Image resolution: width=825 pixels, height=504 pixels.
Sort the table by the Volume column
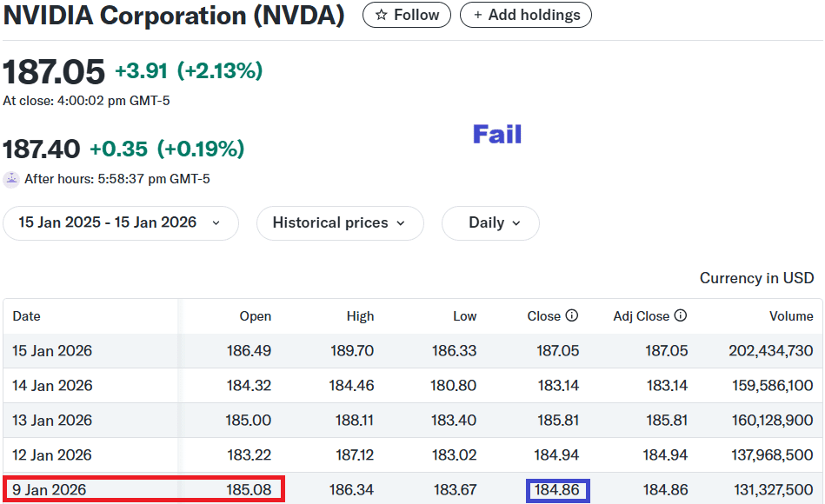(790, 316)
